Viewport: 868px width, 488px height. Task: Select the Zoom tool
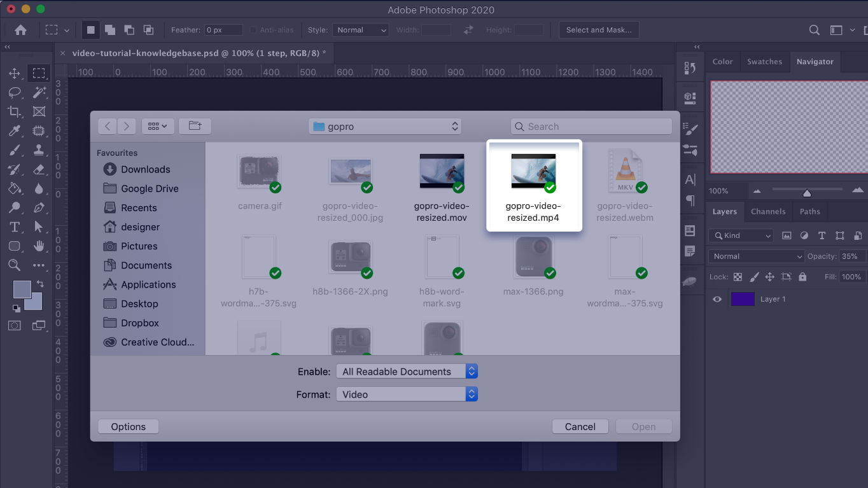point(14,265)
